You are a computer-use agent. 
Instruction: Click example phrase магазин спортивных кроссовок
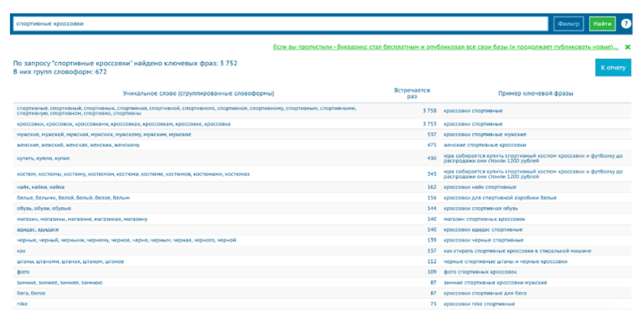pyautogui.click(x=484, y=219)
